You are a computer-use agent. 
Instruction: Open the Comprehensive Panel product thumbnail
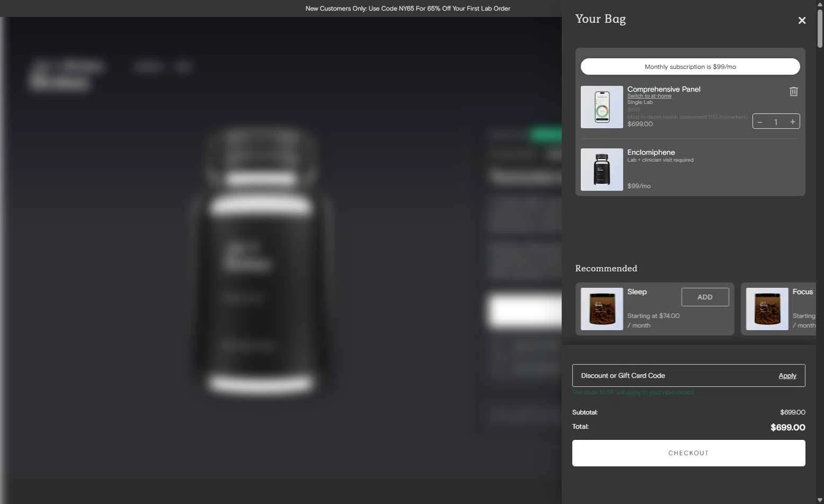point(602,107)
